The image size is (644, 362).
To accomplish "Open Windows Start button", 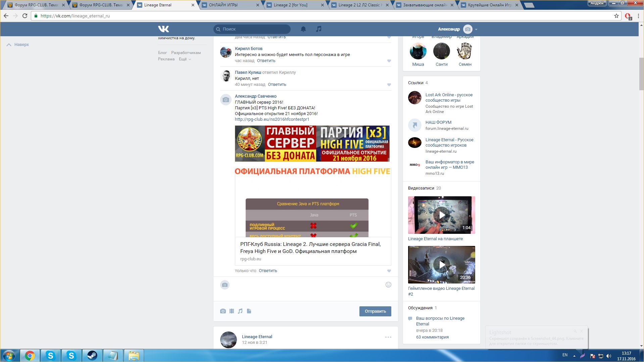I will click(x=9, y=356).
